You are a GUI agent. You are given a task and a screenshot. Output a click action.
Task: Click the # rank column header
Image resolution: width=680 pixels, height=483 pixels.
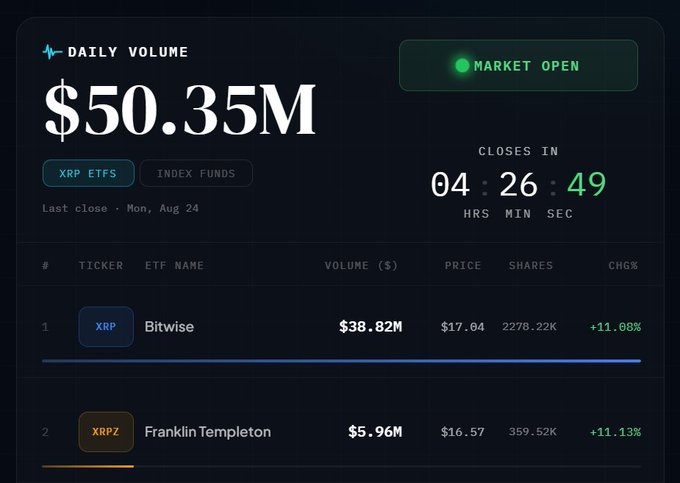coord(45,265)
